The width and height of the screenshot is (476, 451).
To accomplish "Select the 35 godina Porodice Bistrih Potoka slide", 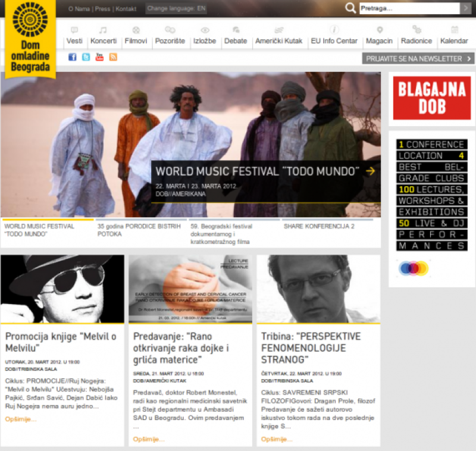I will click(139, 230).
